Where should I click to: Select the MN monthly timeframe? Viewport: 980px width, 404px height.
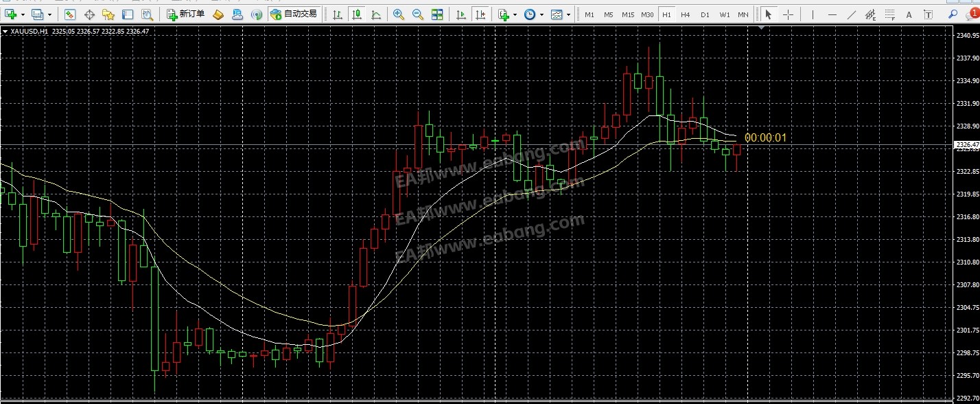(x=743, y=14)
